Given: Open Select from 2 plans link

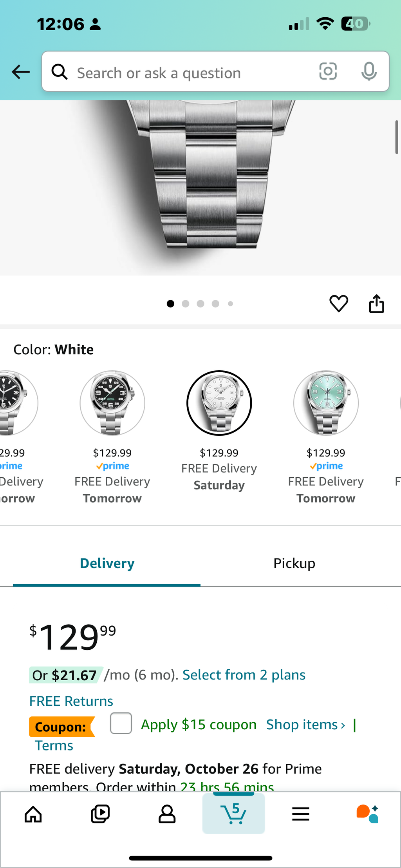Looking at the screenshot, I should (244, 675).
